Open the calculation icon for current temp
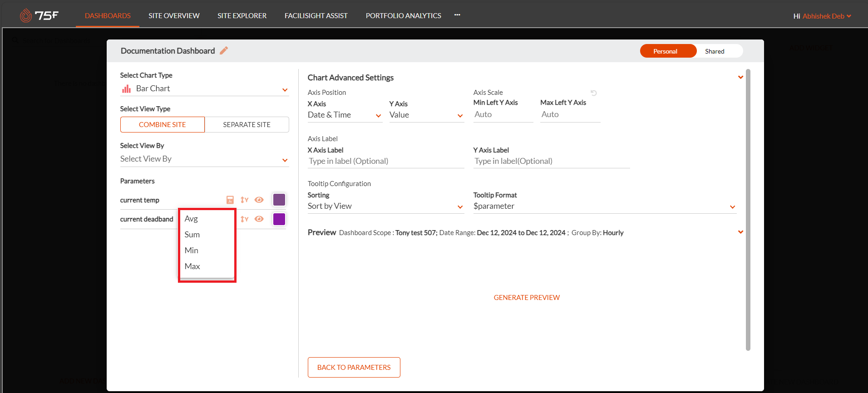The height and width of the screenshot is (393, 868). tap(230, 200)
